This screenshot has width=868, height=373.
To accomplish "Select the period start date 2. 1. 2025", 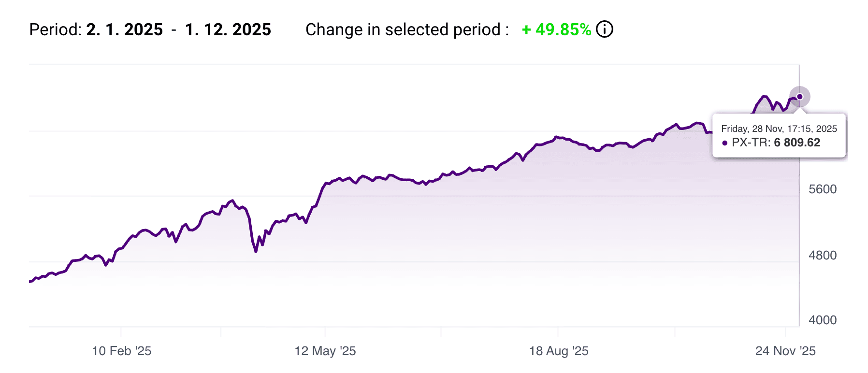I will [125, 29].
